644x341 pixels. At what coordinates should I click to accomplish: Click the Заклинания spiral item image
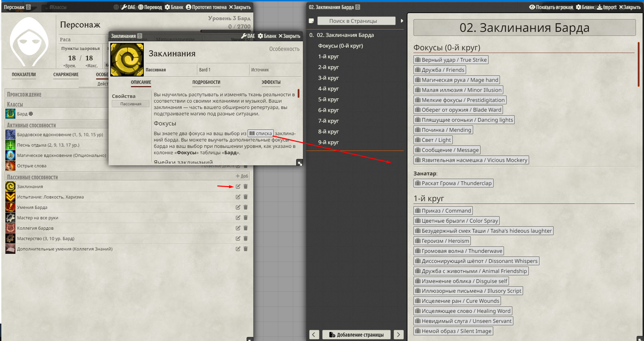point(127,60)
